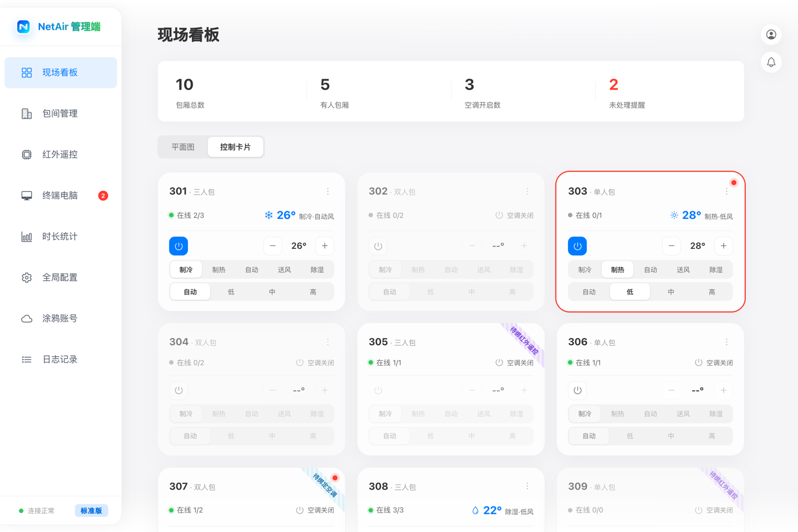Screen dimensions: 798x532
Task: Click the 待绑红外遥控 ribbon on room 305
Action: (x=524, y=341)
